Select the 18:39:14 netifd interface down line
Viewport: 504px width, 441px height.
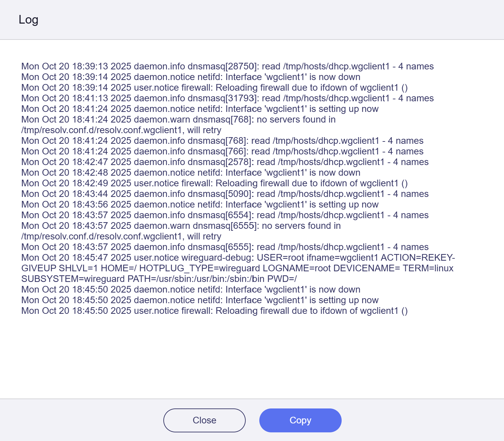[191, 77]
